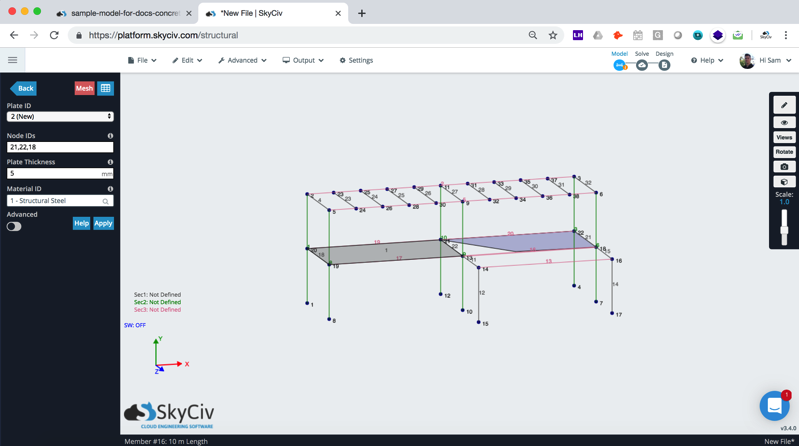Take a screenshot with camera icon
799x446 pixels.
[784, 167]
